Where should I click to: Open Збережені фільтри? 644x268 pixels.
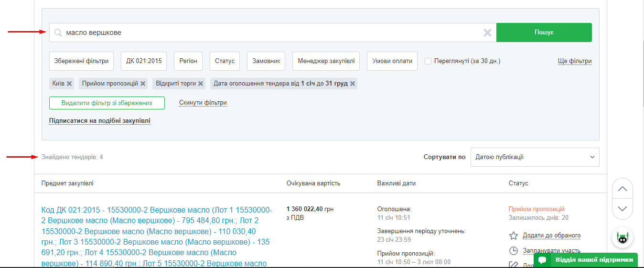click(81, 61)
